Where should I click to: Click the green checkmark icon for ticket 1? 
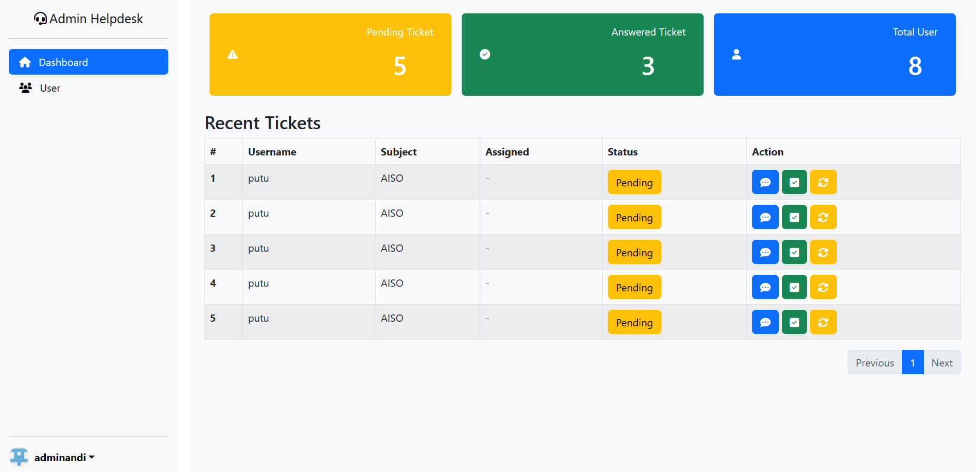point(794,182)
